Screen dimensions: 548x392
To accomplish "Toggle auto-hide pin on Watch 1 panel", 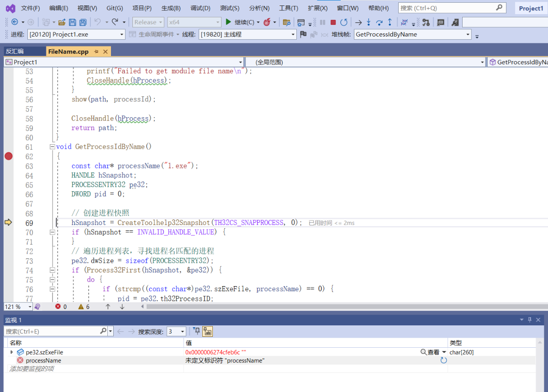I will coord(530,320).
